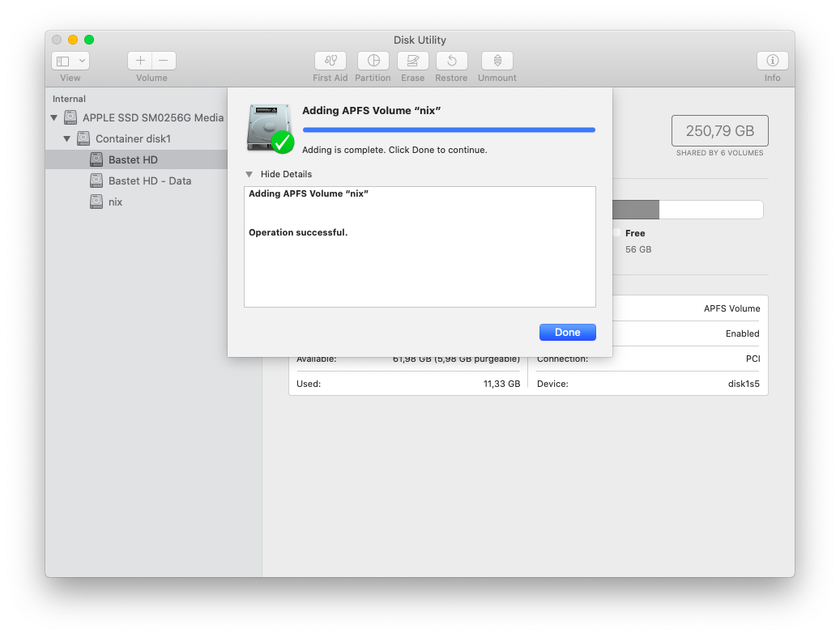Click the APFS Volume type value
This screenshot has height=637, width=840.
pyautogui.click(x=731, y=309)
